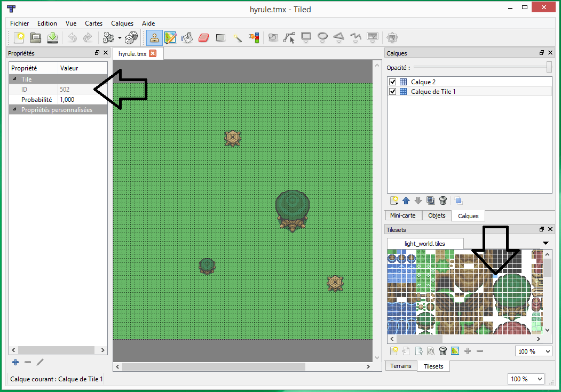Switch to the Objets tab
The width and height of the screenshot is (561, 392).
pos(437,215)
